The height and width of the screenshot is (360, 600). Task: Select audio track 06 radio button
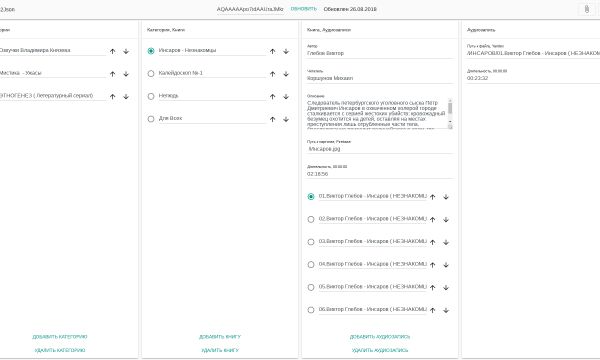click(x=311, y=310)
